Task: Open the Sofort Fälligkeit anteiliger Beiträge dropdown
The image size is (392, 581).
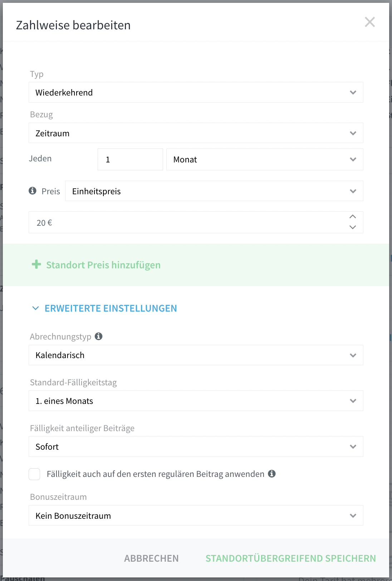Action: pos(196,446)
